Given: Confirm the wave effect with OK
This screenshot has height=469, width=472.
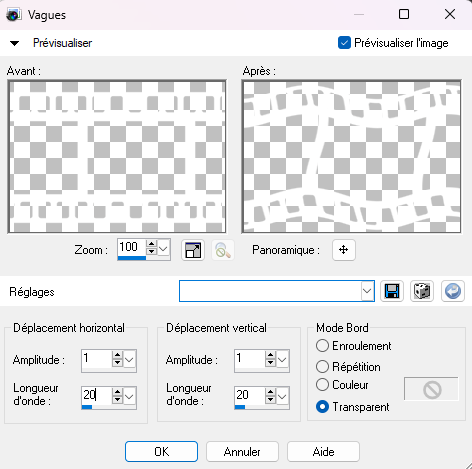Looking at the screenshot, I should point(161,452).
